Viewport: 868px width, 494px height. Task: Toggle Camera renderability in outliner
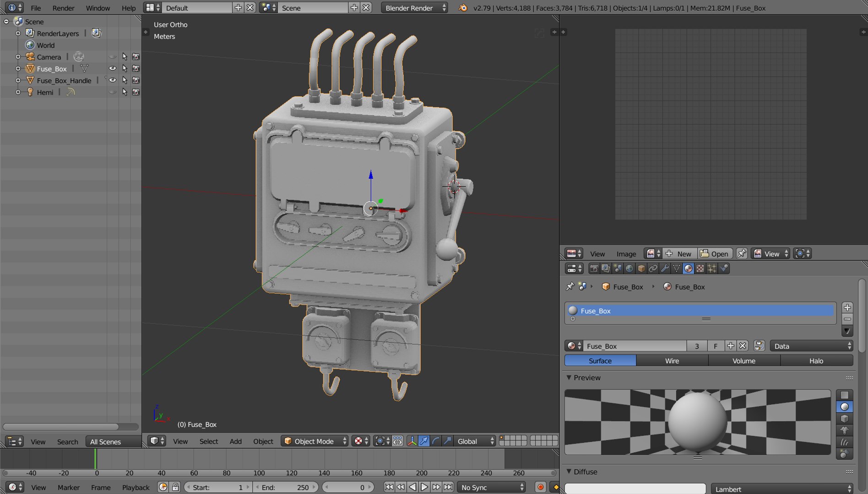[x=136, y=57]
